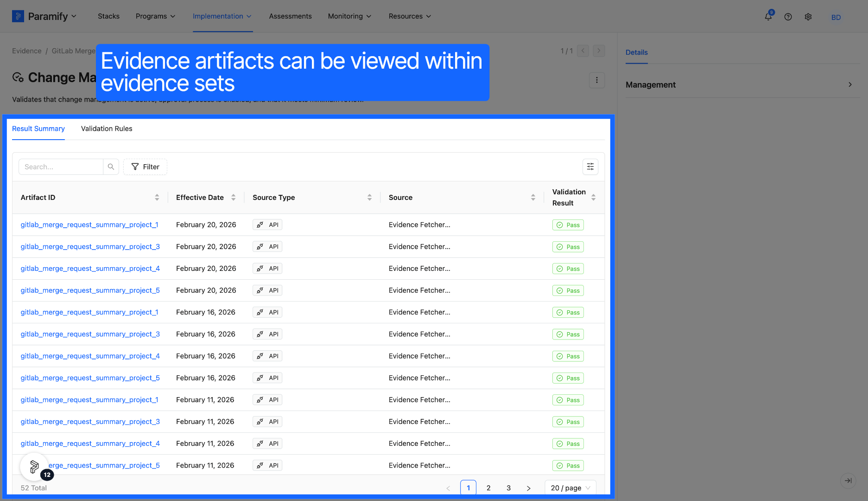Select results page 1
The image size is (868, 501).
click(x=468, y=488)
